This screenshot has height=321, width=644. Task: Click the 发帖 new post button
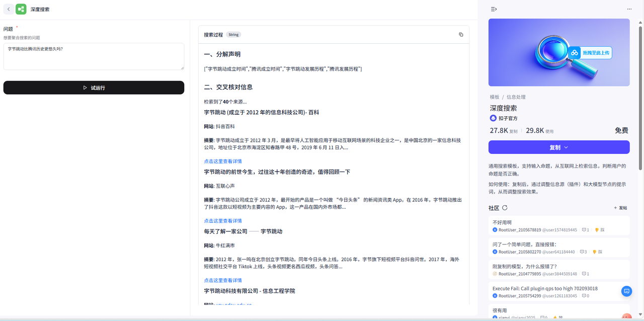click(620, 208)
